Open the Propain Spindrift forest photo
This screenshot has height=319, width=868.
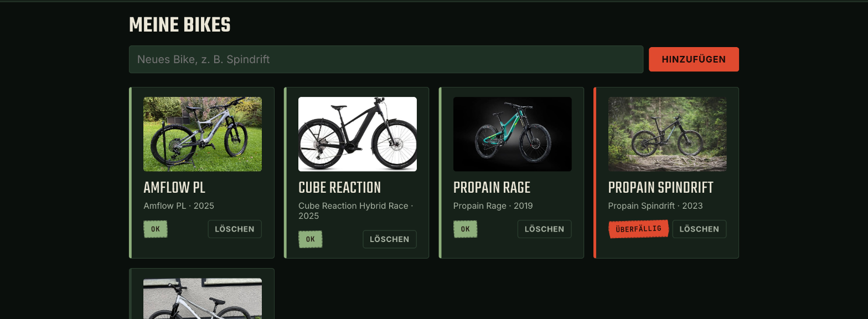pyautogui.click(x=667, y=134)
